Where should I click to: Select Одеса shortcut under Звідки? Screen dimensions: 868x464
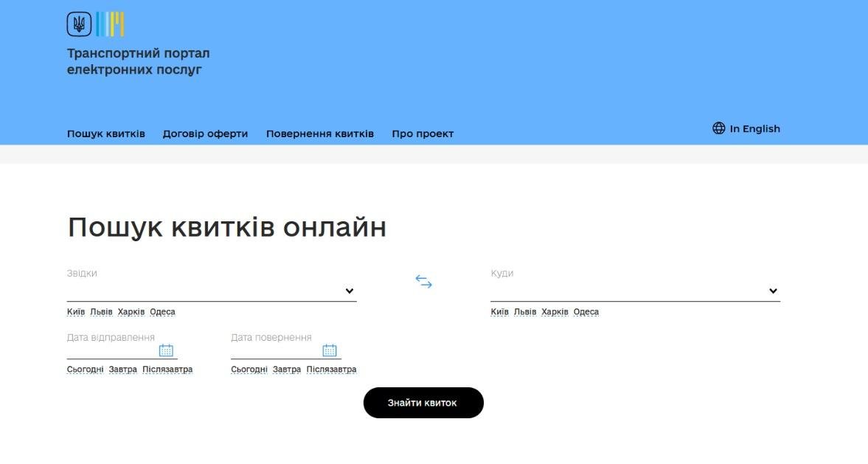pyautogui.click(x=162, y=312)
